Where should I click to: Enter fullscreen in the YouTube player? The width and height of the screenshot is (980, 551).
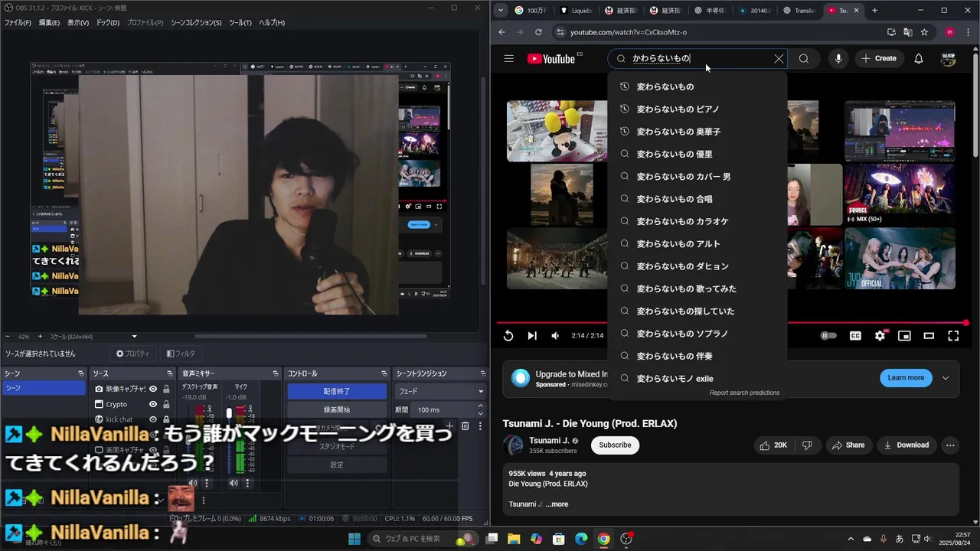click(x=953, y=335)
